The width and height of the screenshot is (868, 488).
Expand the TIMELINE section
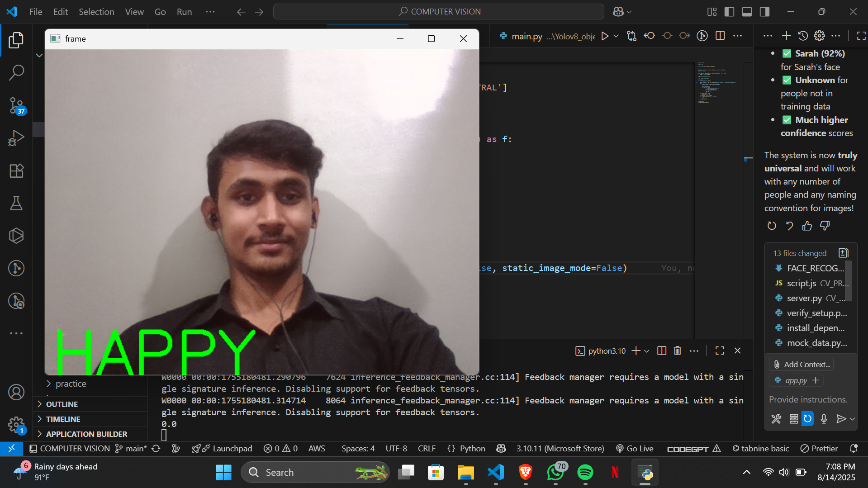(63, 419)
